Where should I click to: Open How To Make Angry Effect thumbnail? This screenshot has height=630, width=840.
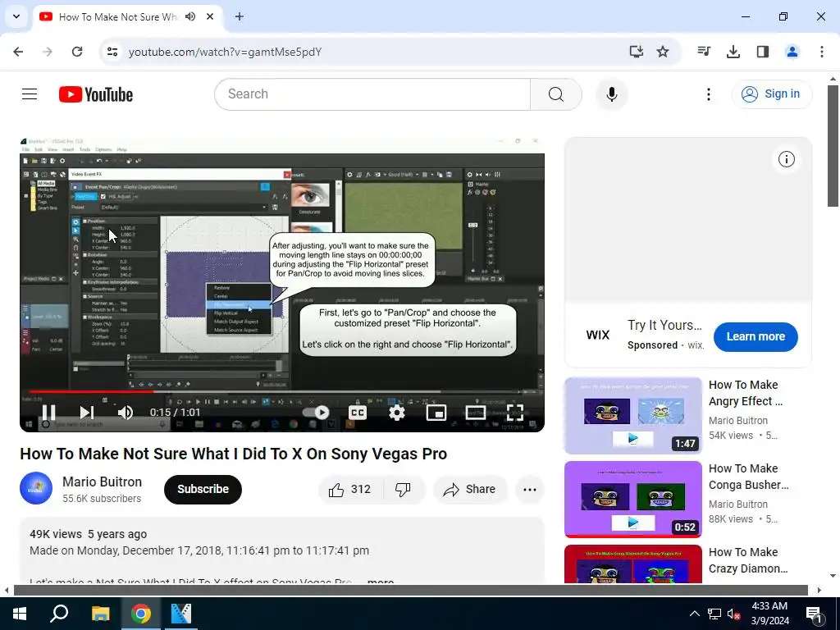[x=633, y=416]
